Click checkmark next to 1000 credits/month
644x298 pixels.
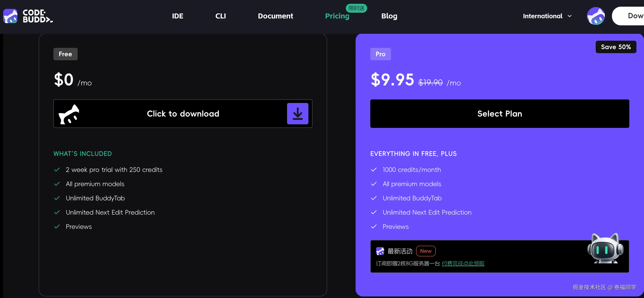(x=374, y=170)
